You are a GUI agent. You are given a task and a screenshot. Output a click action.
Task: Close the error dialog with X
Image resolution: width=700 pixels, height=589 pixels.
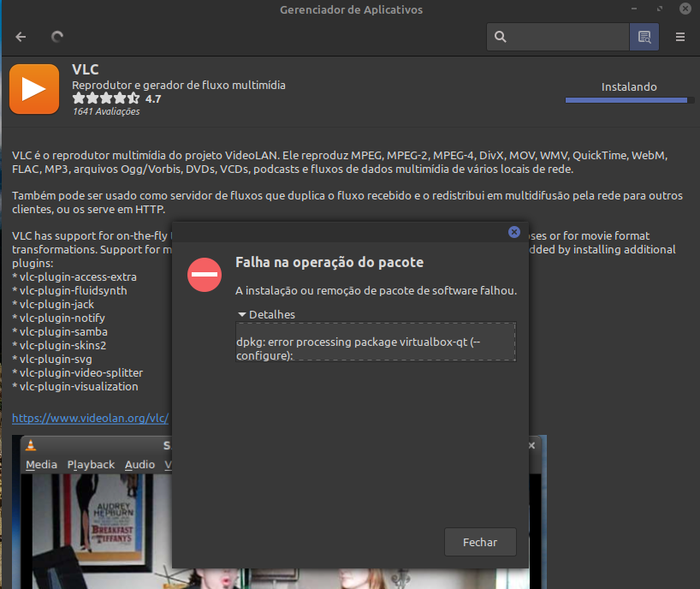click(513, 232)
